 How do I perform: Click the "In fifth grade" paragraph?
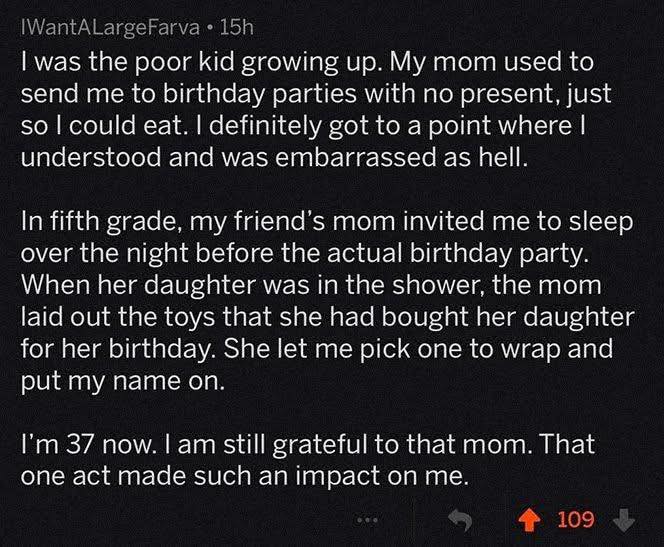tap(327, 301)
